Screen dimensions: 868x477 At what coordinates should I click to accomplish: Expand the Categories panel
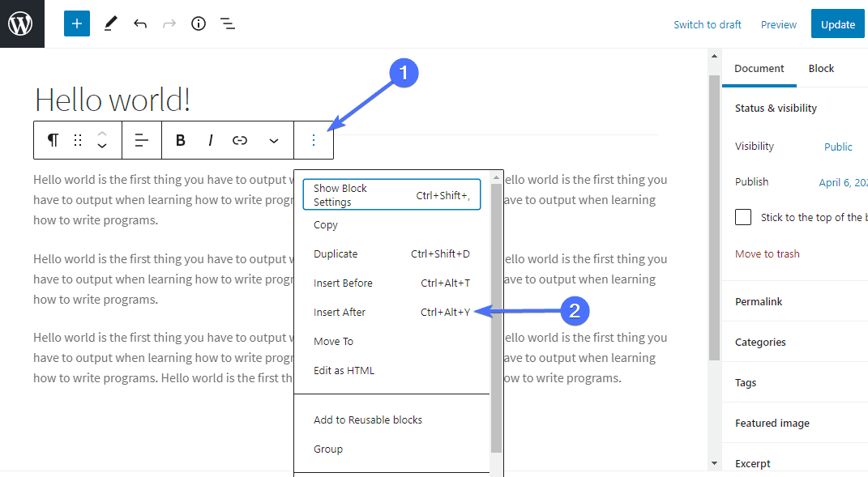coord(795,342)
